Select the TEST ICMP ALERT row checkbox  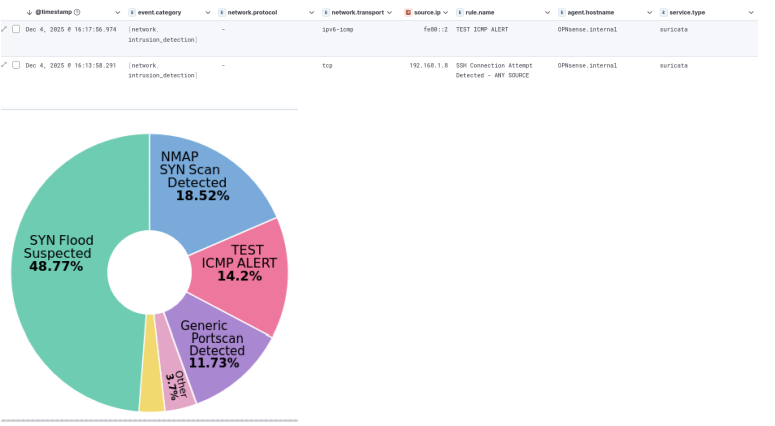16,30
